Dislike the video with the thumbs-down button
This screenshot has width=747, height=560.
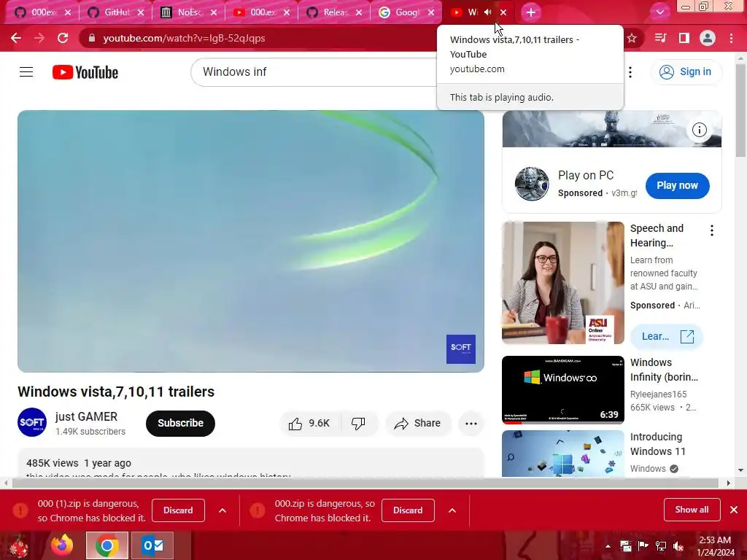tap(358, 424)
